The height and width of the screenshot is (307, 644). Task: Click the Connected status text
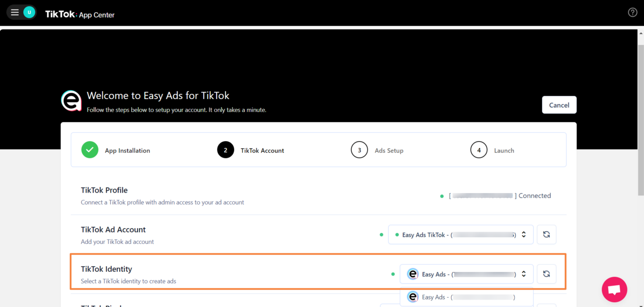tap(535, 196)
